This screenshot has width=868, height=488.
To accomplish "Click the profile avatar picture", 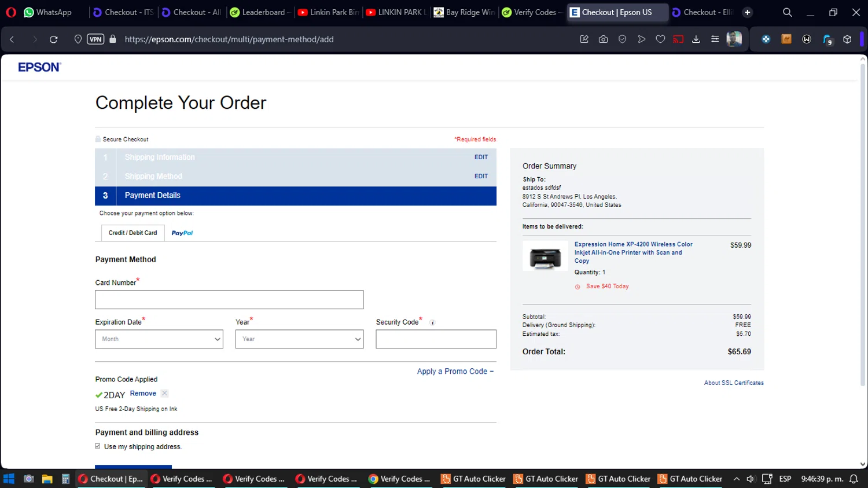I will [734, 39].
